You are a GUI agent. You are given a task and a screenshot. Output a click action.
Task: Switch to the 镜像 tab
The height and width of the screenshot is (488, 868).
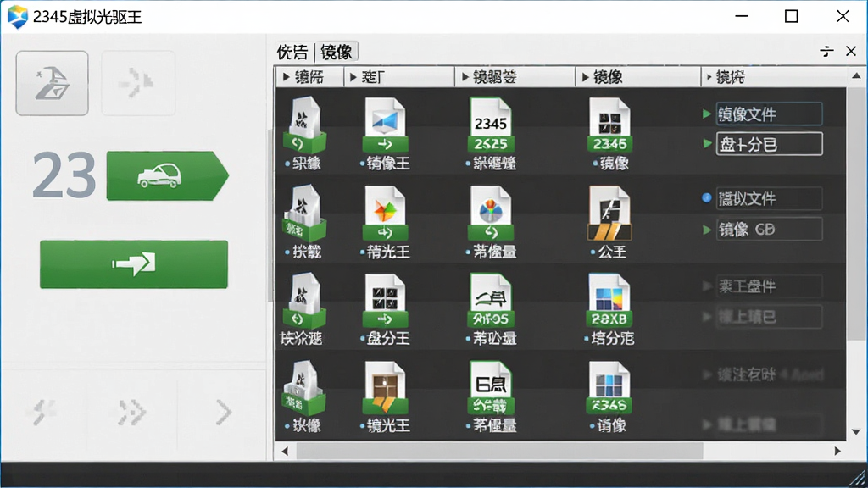[x=337, y=52]
